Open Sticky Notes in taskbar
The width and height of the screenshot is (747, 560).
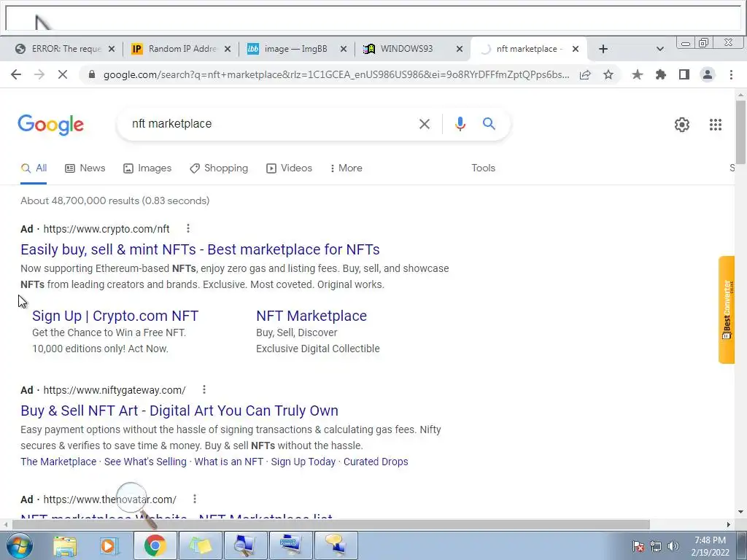click(x=200, y=545)
